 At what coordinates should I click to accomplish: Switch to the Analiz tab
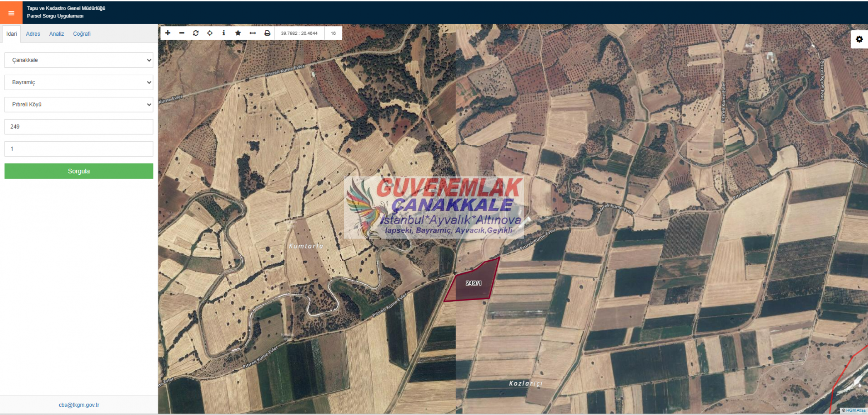tap(56, 34)
